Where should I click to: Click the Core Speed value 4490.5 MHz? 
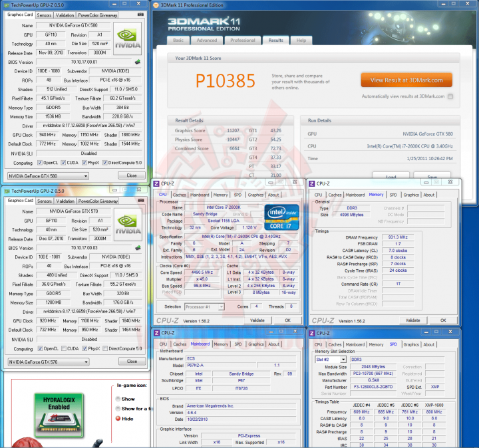coord(202,273)
